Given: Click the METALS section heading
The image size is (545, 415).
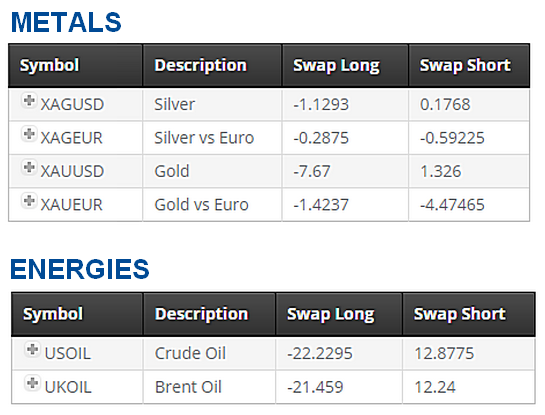Looking at the screenshot, I should tap(66, 22).
